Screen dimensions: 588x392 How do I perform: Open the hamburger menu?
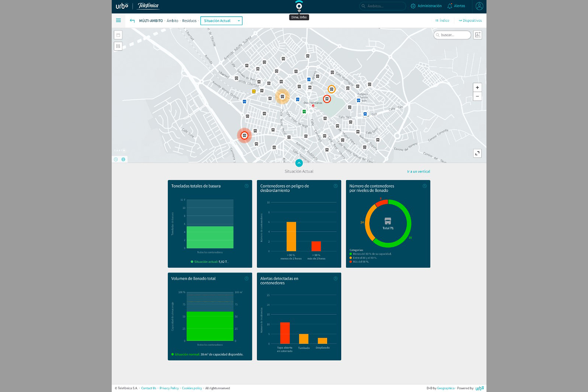(x=118, y=20)
